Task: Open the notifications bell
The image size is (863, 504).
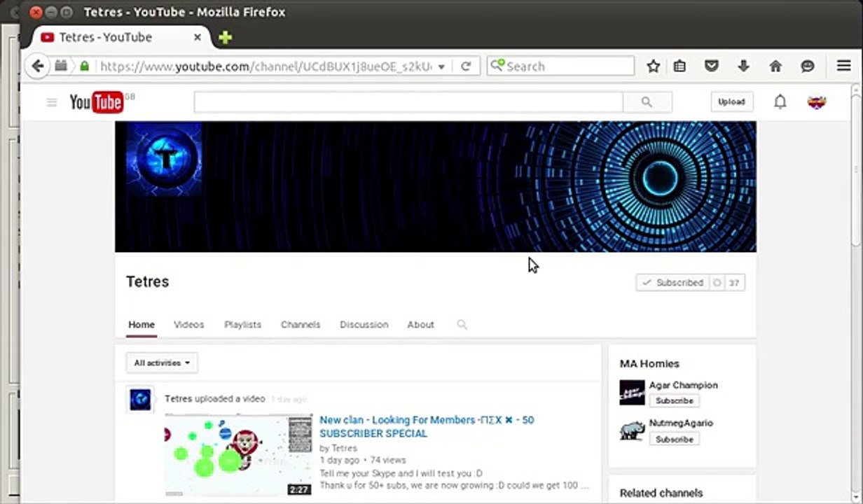Action: pos(780,101)
